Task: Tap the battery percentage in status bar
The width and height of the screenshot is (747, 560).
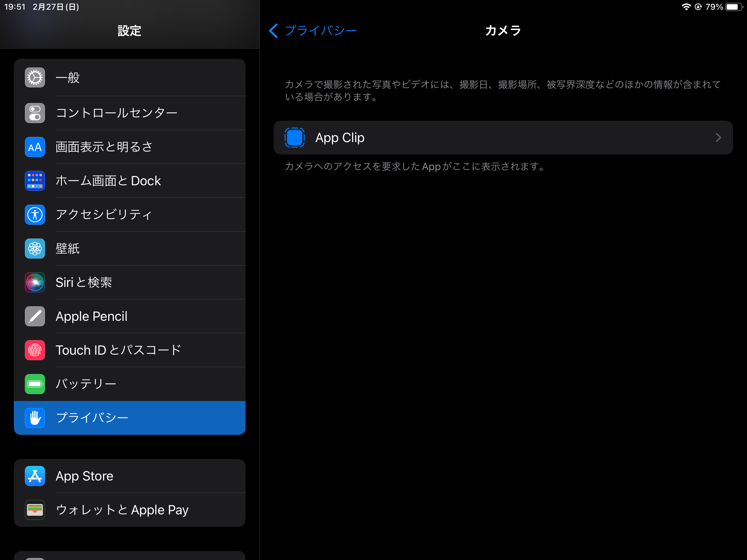Action: [x=714, y=7]
